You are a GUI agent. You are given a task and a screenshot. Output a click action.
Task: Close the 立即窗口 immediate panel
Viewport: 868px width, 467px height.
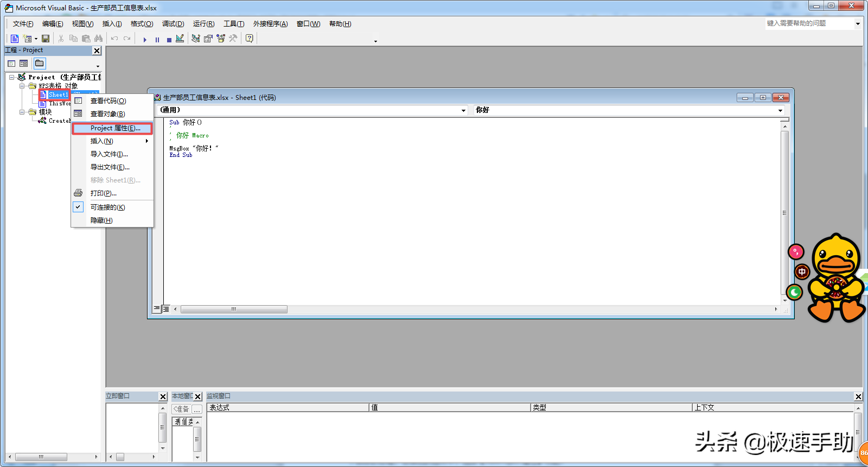point(163,396)
